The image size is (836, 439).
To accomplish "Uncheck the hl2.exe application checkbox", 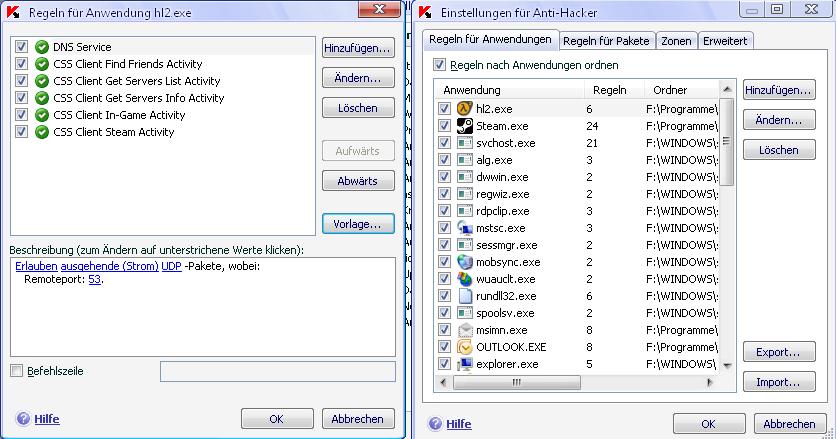I will [x=444, y=108].
